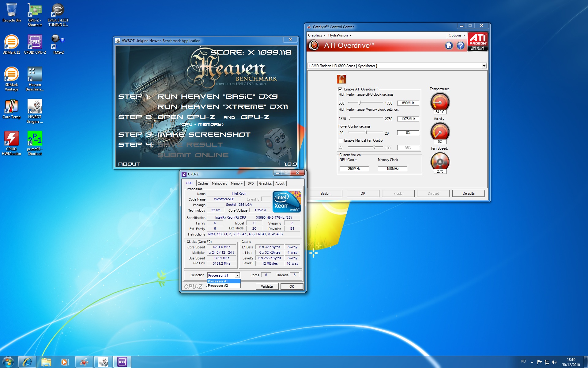Open the HydraVision dropdown menu

[x=340, y=35]
